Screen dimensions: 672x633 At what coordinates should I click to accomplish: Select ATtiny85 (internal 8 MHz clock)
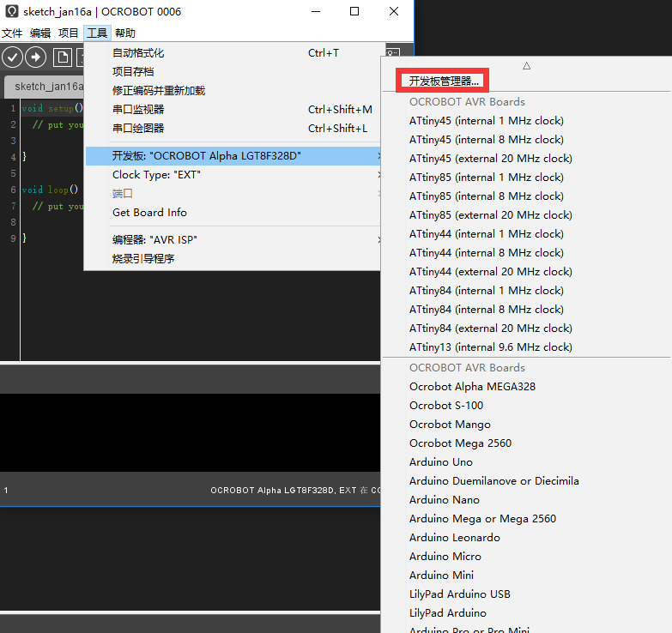[486, 196]
